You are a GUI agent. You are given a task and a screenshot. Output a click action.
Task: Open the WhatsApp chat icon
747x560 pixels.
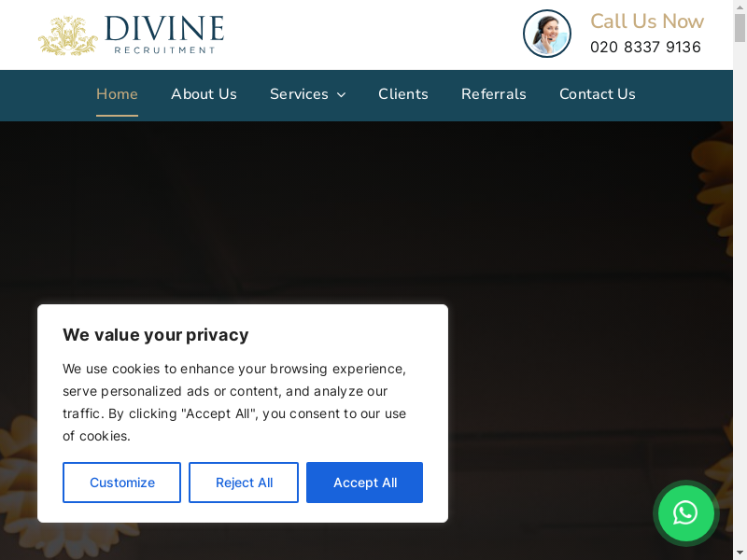[x=685, y=513]
